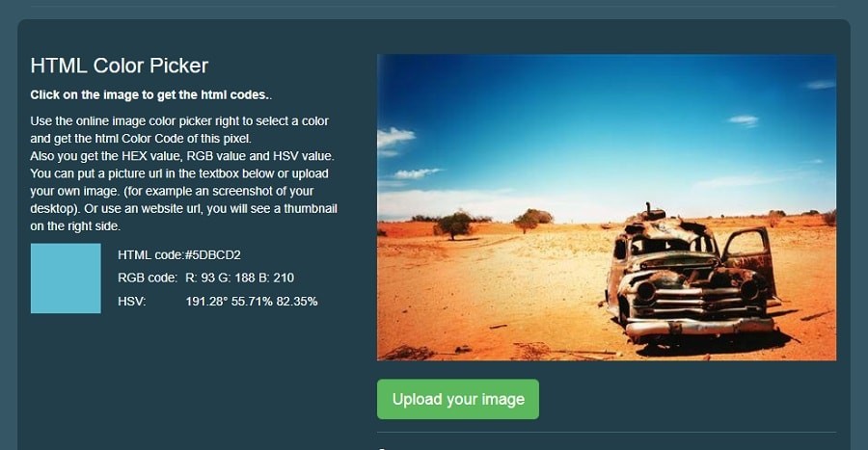Click the car's chrome front bumper
Image resolution: width=868 pixels, height=450 pixels.
pos(698,326)
